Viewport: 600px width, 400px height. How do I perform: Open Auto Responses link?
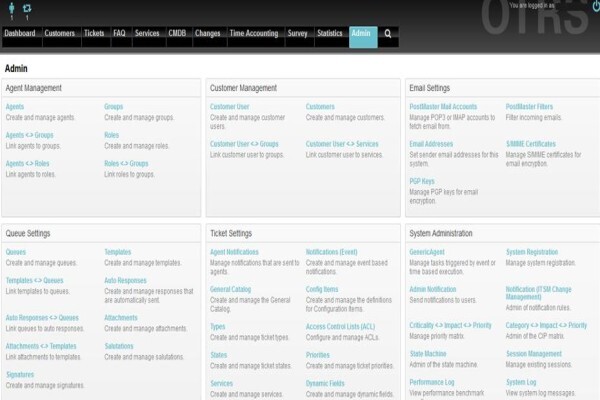click(x=126, y=281)
